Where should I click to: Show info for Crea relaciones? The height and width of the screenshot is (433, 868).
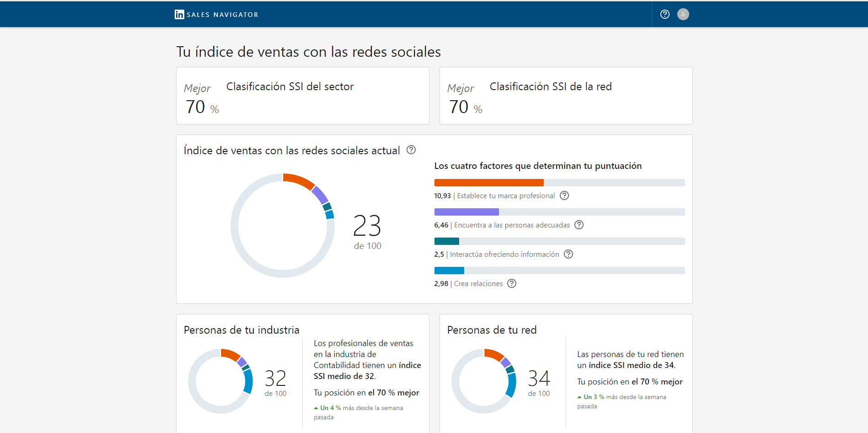[512, 283]
